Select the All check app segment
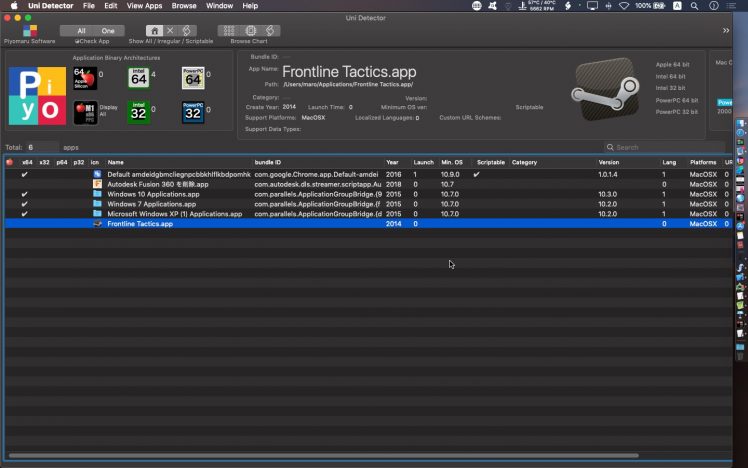Viewport: 748px width, 468px height. coord(81,31)
